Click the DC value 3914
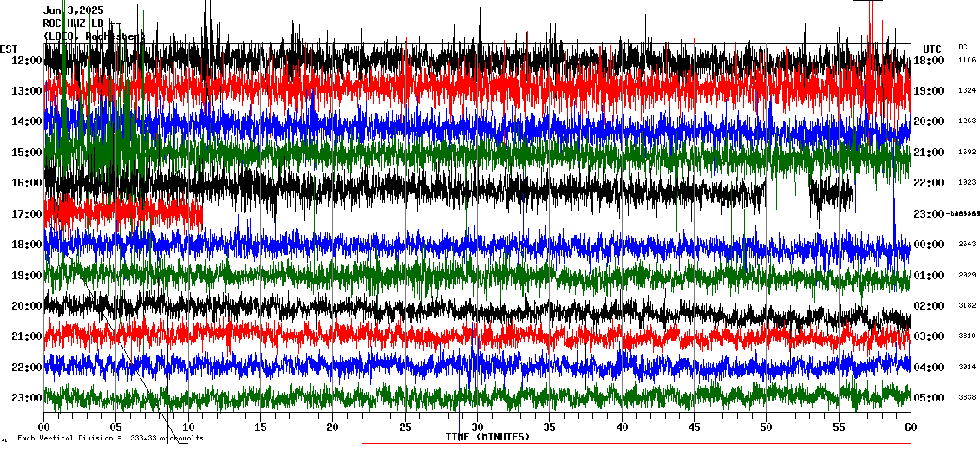Image resolution: width=980 pixels, height=450 pixels. point(967,368)
